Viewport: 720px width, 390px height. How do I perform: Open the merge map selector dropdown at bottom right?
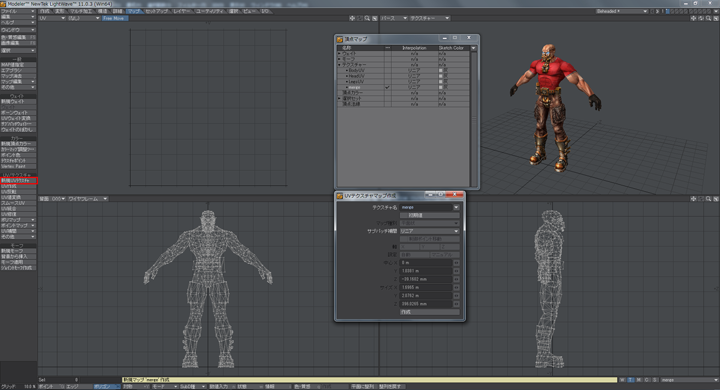click(x=689, y=380)
